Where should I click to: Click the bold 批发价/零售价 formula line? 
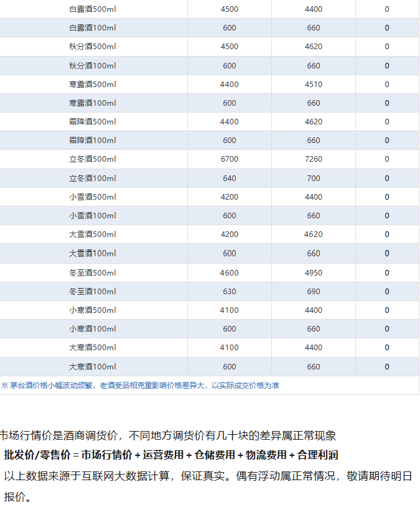pyautogui.click(x=171, y=455)
